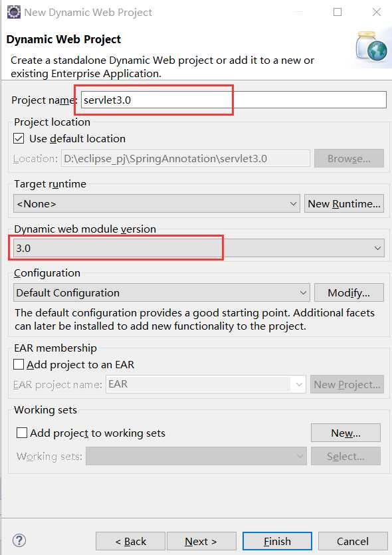Open the Target runtime dropdown
This screenshot has height=555, width=392.
pos(157,203)
